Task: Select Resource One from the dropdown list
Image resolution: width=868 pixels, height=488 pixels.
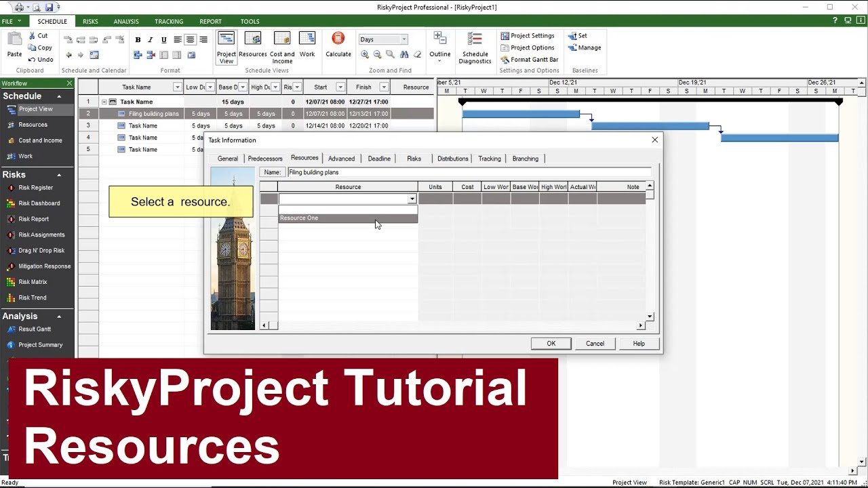Action: (x=348, y=218)
